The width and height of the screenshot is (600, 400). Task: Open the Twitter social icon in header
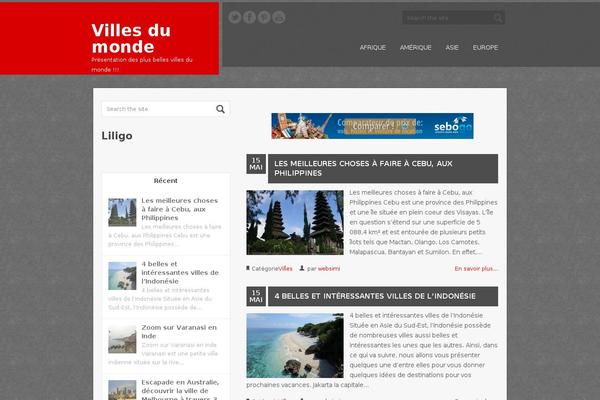[x=235, y=17]
